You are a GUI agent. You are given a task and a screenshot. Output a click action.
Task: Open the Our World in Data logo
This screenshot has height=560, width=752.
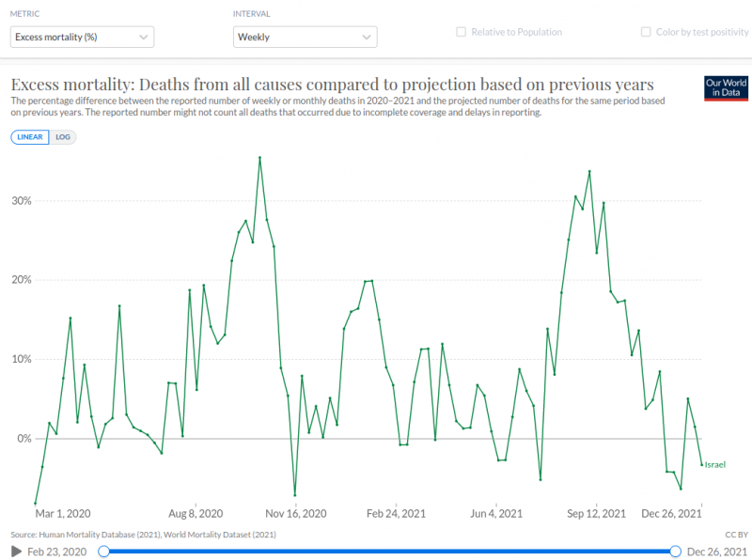pyautogui.click(x=725, y=87)
